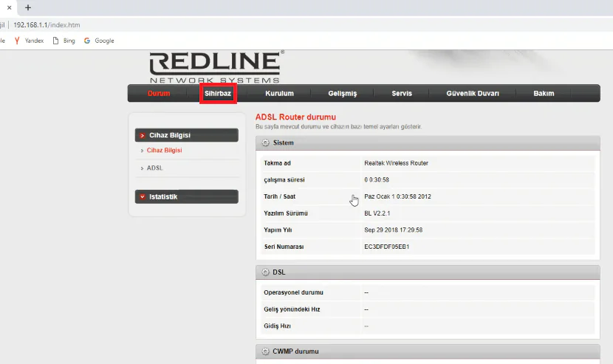613x364 pixels.
Task: Click red chevron icon on İstatistik header
Action: point(142,197)
